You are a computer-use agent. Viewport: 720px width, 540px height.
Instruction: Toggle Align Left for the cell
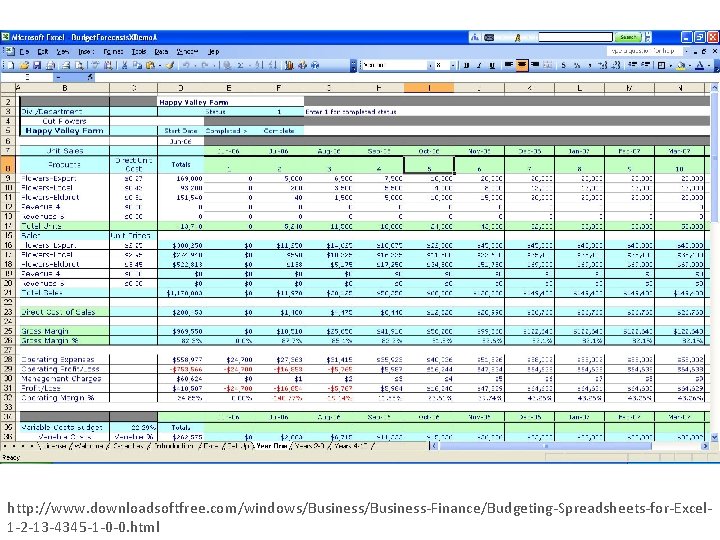pos(508,65)
